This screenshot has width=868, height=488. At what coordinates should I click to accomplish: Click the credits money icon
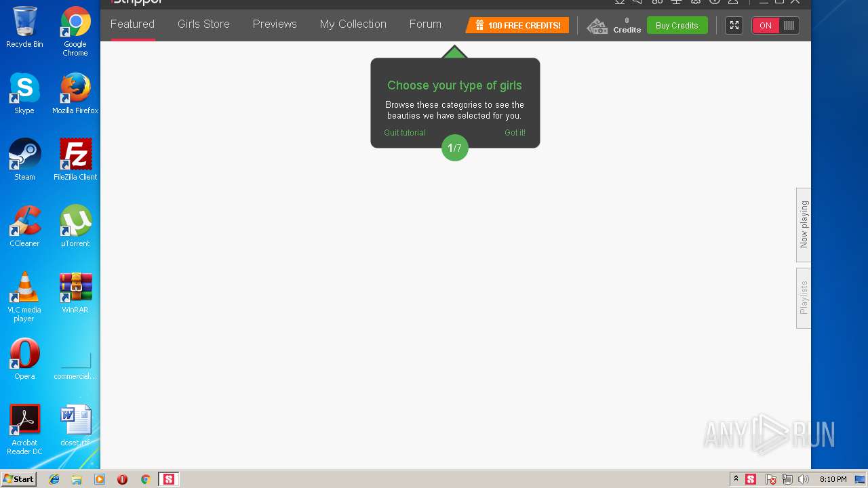(x=597, y=26)
